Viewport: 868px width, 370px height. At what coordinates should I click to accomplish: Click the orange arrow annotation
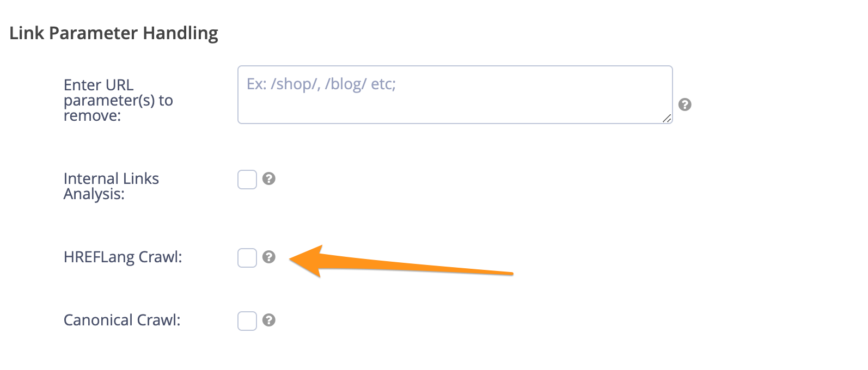point(401,262)
